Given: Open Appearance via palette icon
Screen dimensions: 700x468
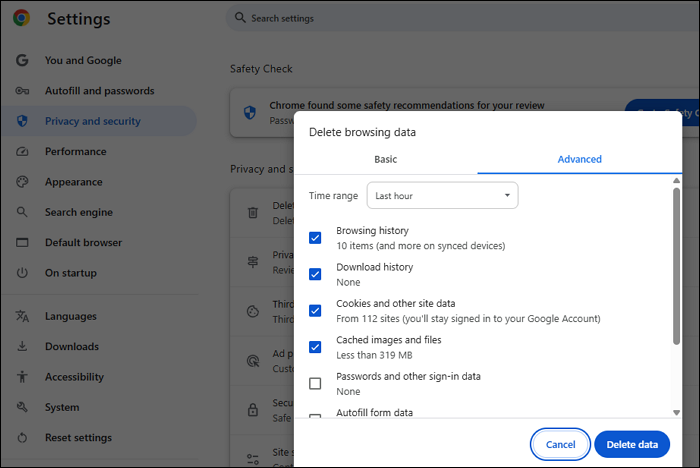Looking at the screenshot, I should (x=22, y=182).
